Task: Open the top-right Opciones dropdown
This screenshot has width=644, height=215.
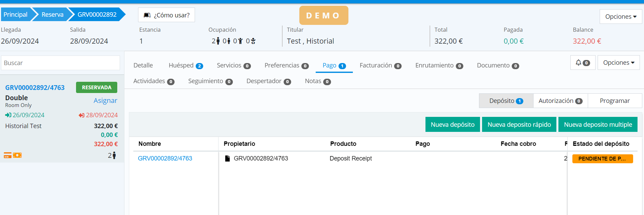Action: coord(620,16)
